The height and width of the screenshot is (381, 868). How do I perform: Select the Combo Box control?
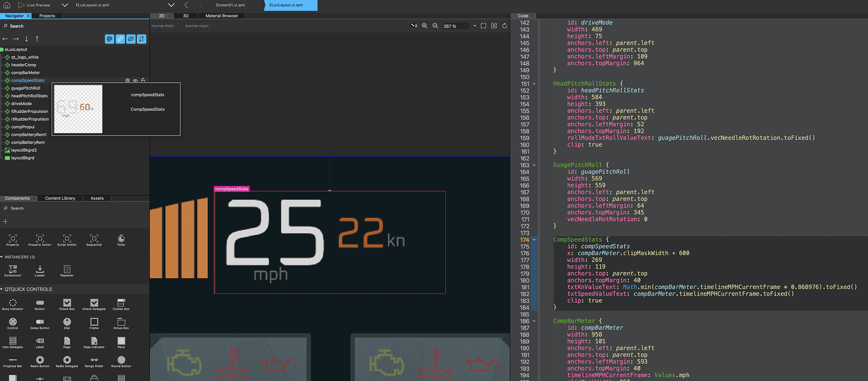coord(121,305)
